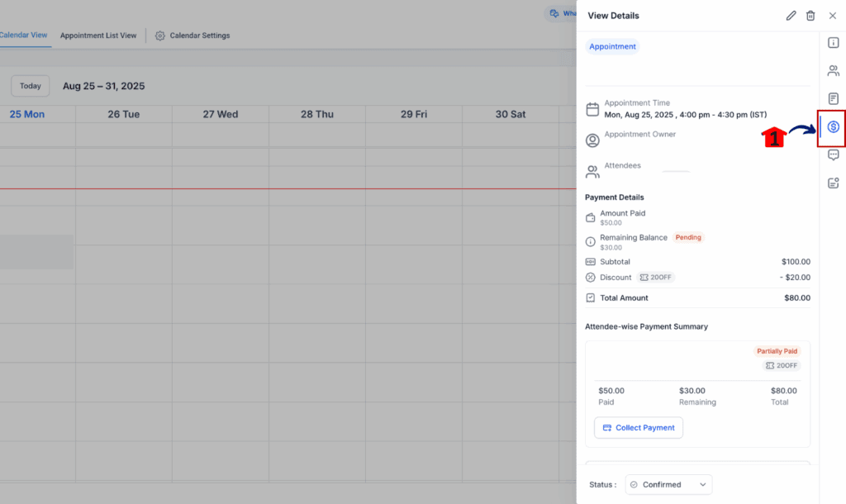This screenshot has height=504, width=846.
Task: Switch to Appointment List View tab
Action: pyautogui.click(x=98, y=36)
